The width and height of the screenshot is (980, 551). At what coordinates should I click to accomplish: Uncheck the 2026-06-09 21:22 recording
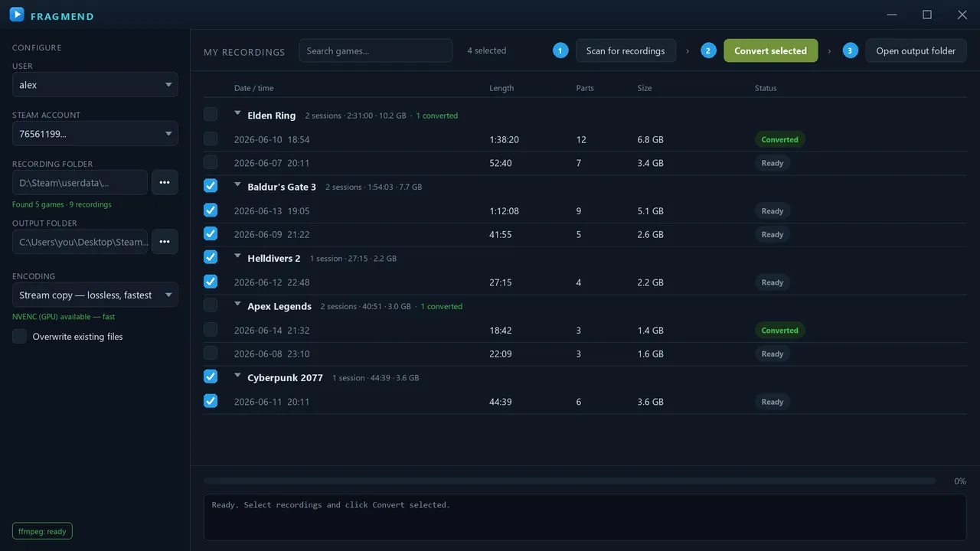[211, 233]
